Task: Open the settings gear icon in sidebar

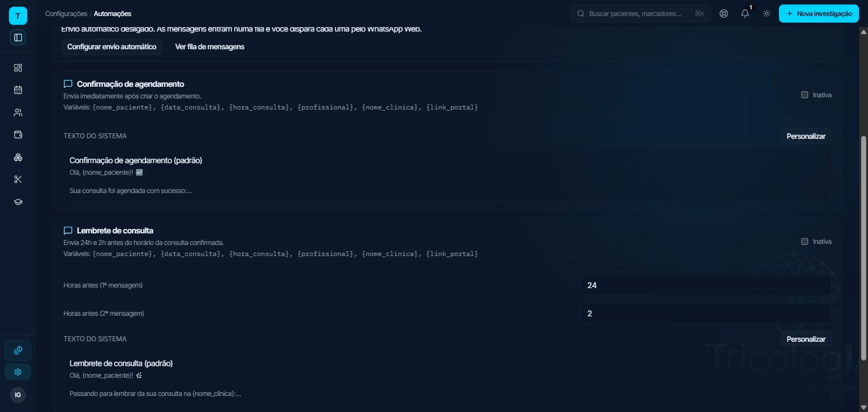Action: (18, 372)
